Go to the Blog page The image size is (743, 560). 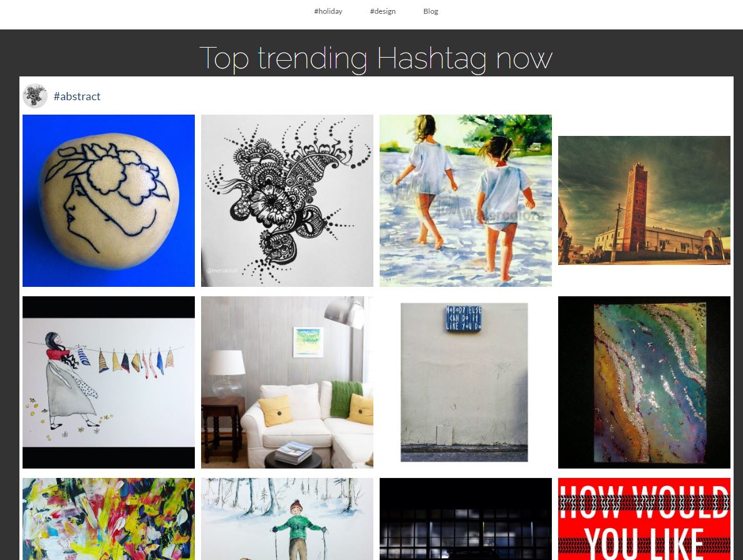tap(430, 11)
